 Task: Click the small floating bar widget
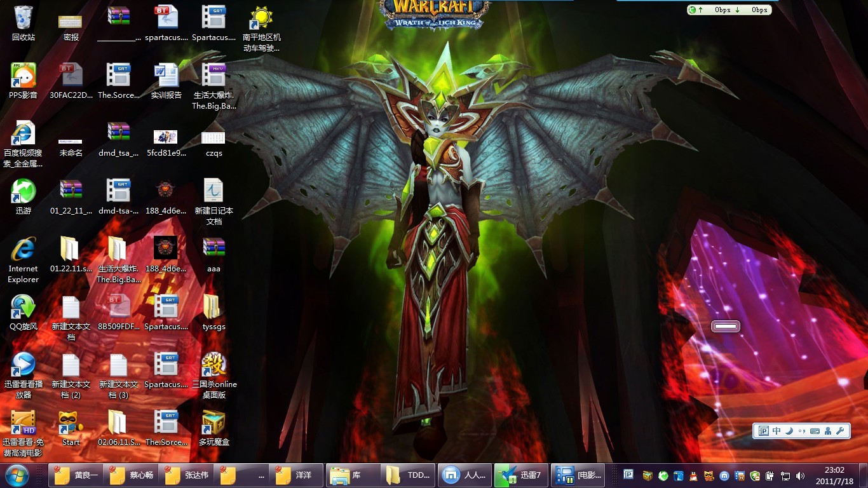click(725, 326)
